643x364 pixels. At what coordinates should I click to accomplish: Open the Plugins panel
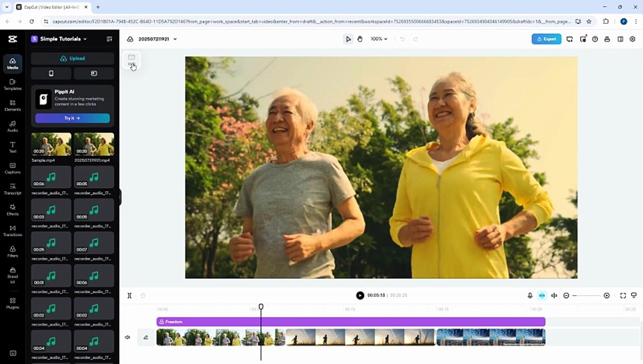[x=13, y=303]
